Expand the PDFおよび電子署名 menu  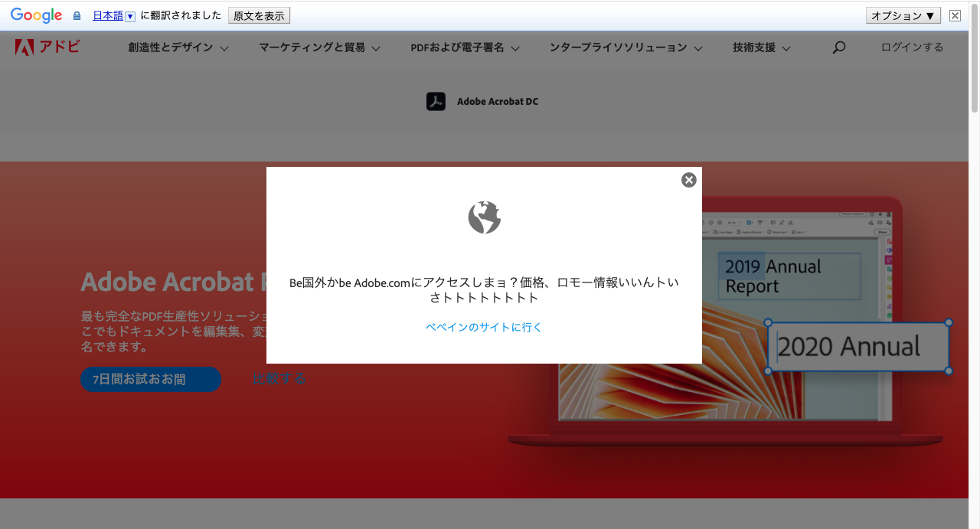point(465,47)
